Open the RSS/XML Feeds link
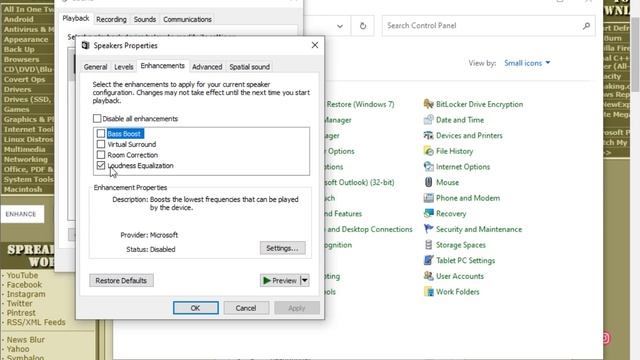The image size is (640, 360). tap(36, 322)
